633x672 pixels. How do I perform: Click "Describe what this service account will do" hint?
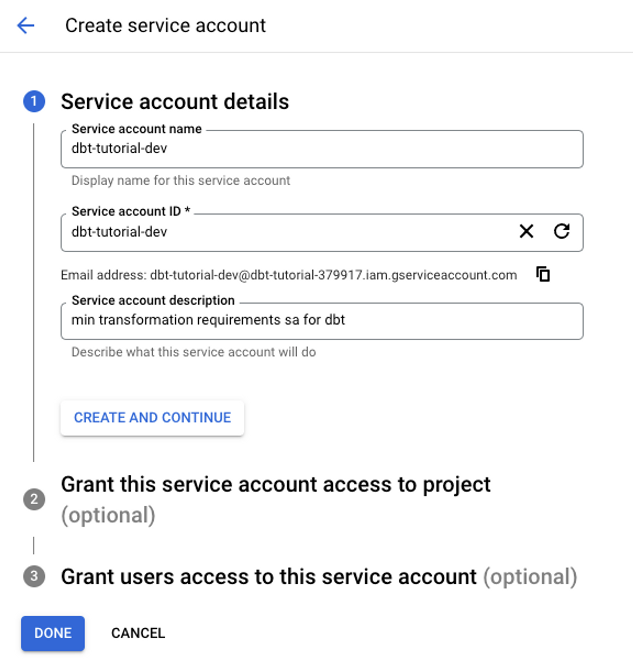point(194,352)
